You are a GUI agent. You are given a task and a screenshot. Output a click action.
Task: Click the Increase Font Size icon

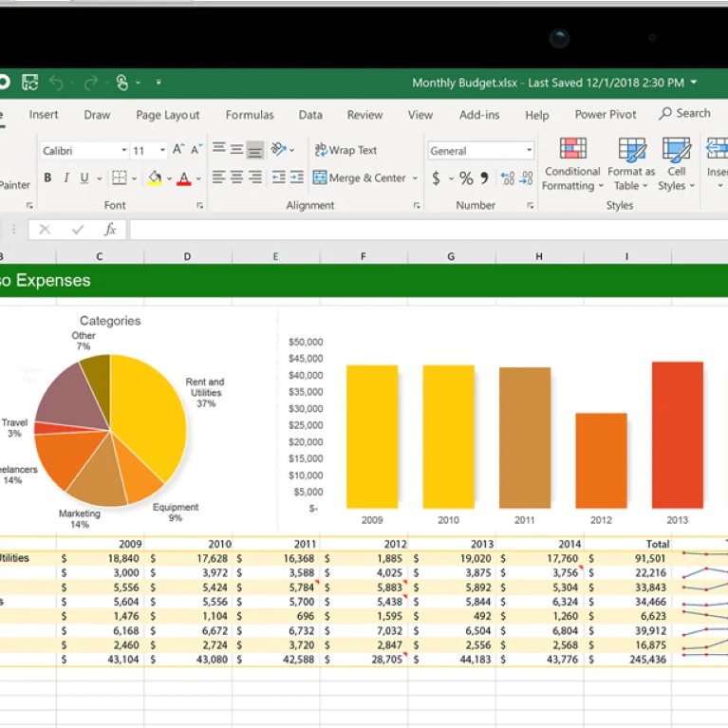point(179,150)
